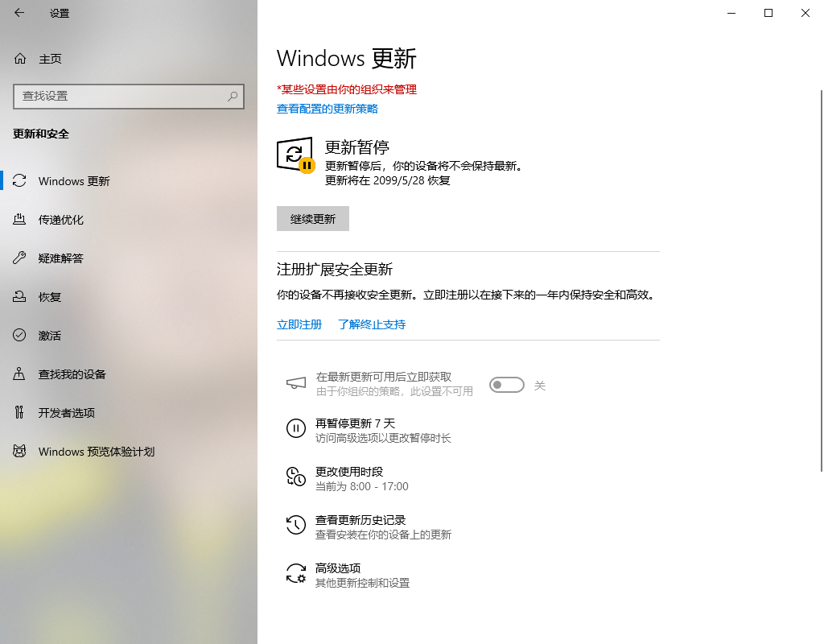The height and width of the screenshot is (644, 824).
Task: Click the 更新将在 2099/5/28 恢复 text
Action: tap(387, 180)
